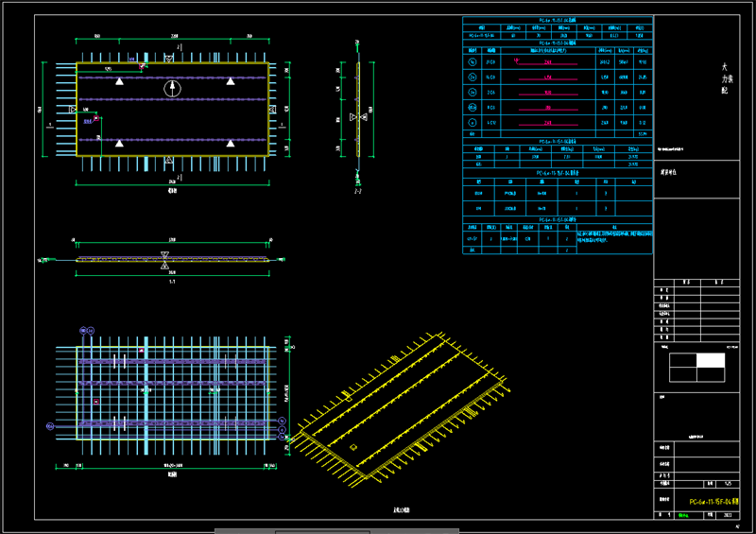Select fifth circled rebar mark in the rebar table
Screen dimensions: 756x534
pyautogui.click(x=472, y=123)
